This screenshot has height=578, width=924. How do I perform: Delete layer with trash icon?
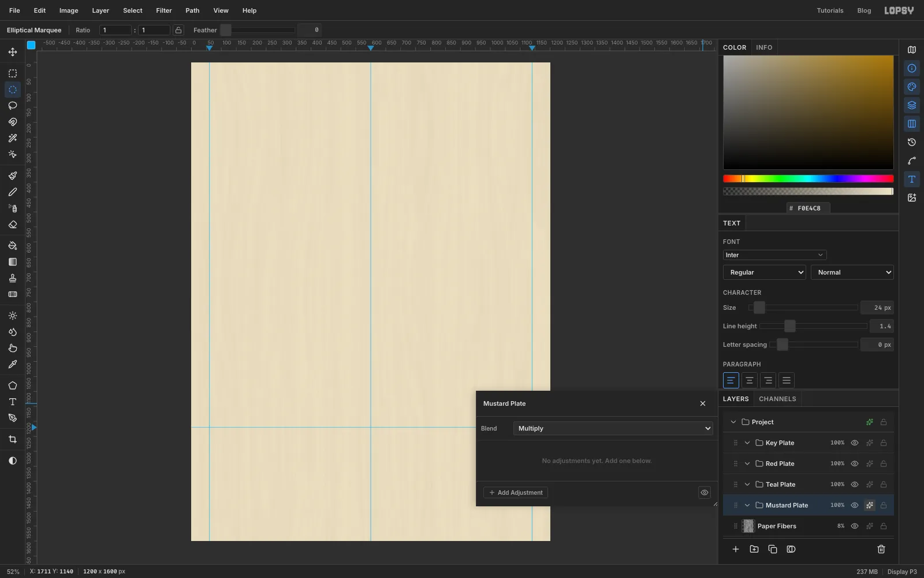881,549
